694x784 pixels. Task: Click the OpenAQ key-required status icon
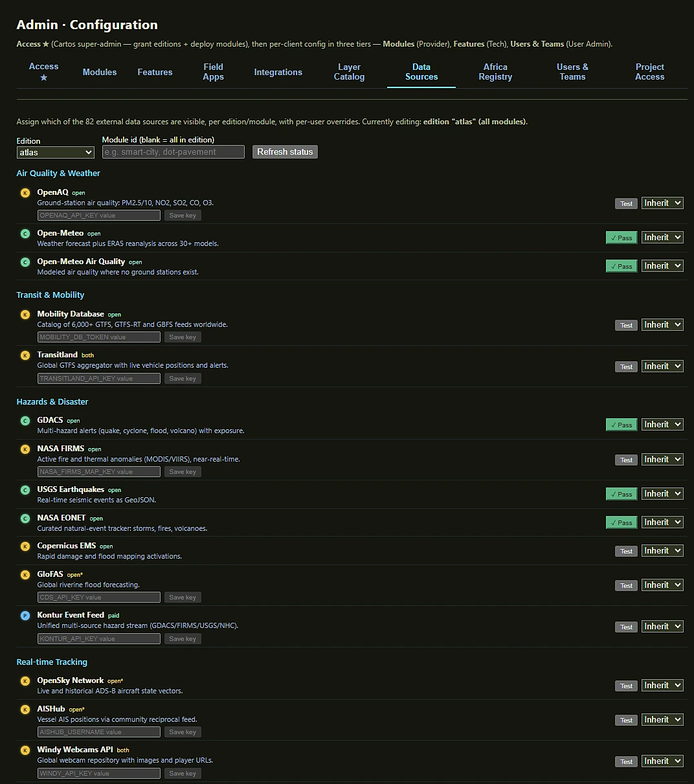click(25, 193)
